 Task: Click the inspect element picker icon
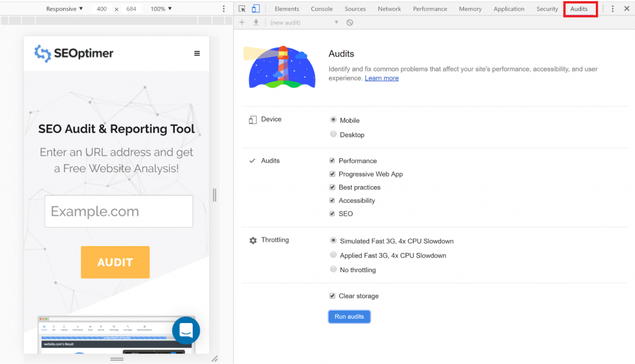242,9
